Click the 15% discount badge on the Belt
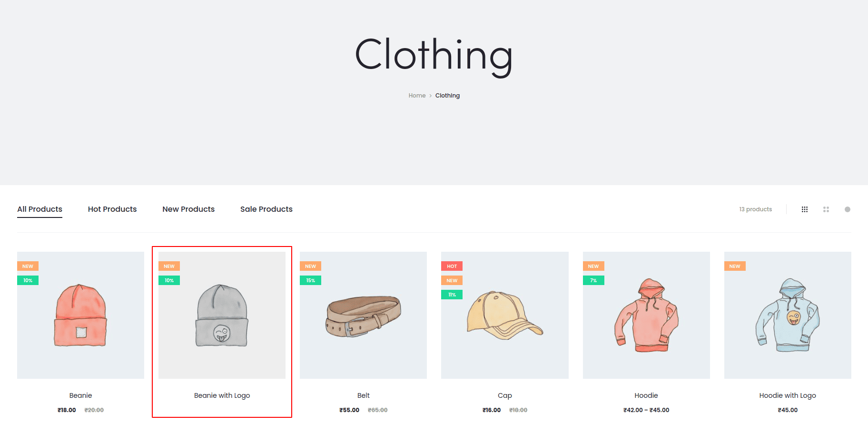This screenshot has height=424, width=868. 310,280
